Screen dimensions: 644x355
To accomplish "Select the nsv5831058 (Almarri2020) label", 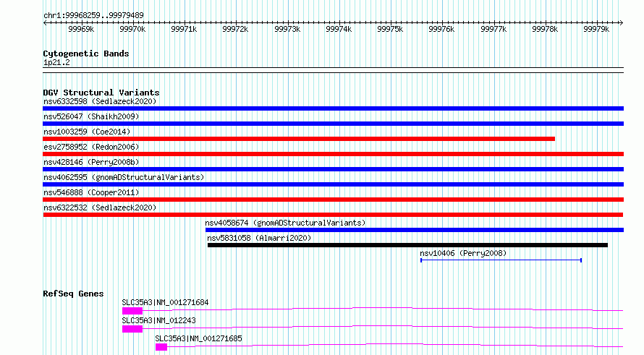I will (259, 238).
